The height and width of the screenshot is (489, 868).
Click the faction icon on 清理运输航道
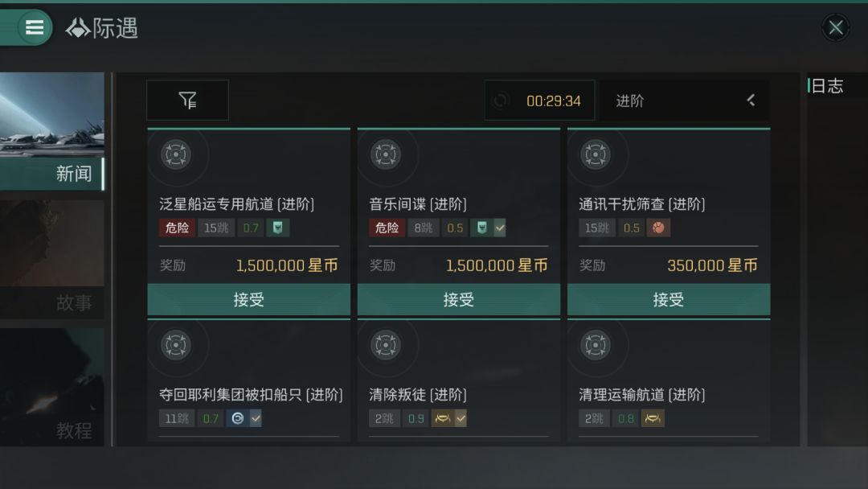click(653, 418)
